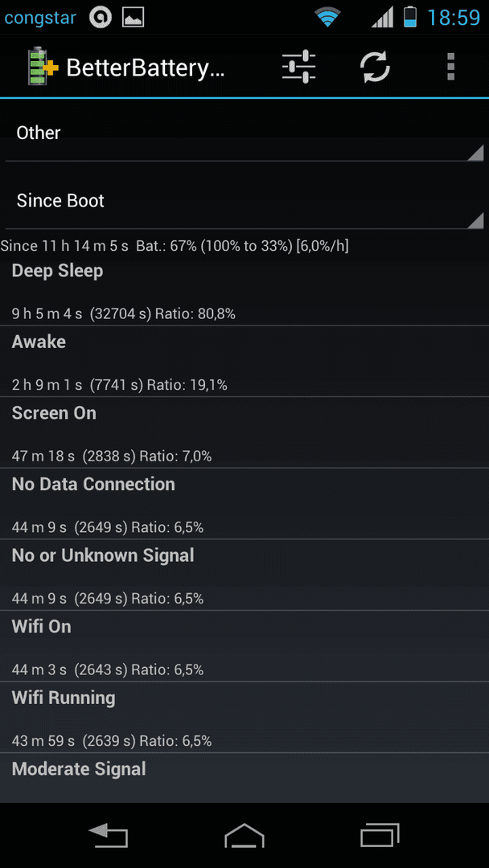Screen dimensions: 489x868
Task: Open the filter sliders settings icon
Action: click(298, 67)
